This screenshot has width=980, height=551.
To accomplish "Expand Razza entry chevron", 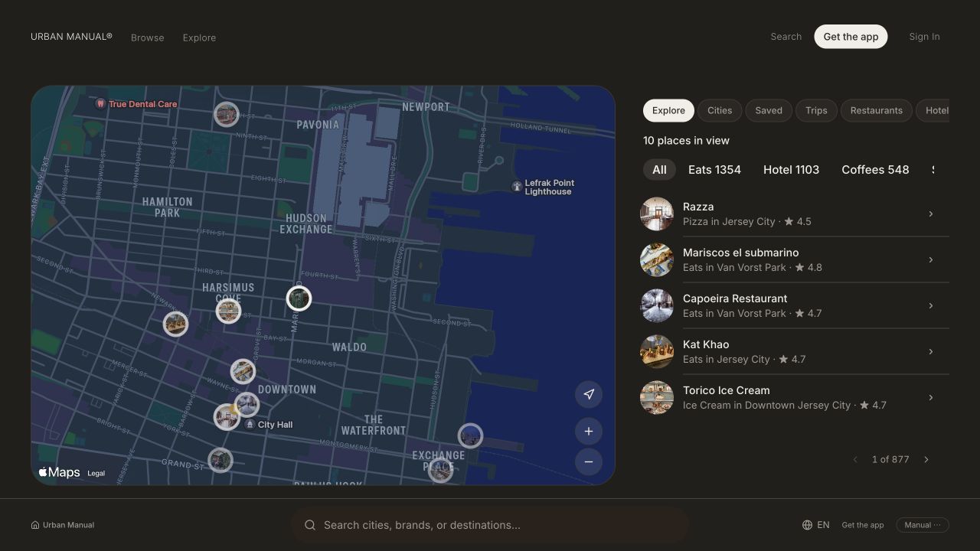I will (x=931, y=214).
